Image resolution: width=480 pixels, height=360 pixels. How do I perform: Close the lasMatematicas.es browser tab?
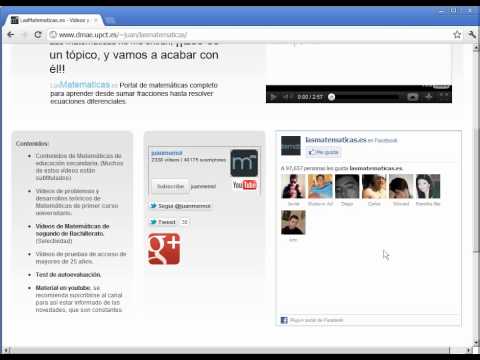coord(96,20)
